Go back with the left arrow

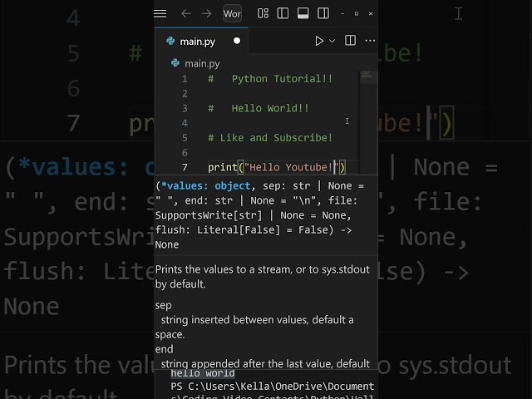pyautogui.click(x=186, y=13)
